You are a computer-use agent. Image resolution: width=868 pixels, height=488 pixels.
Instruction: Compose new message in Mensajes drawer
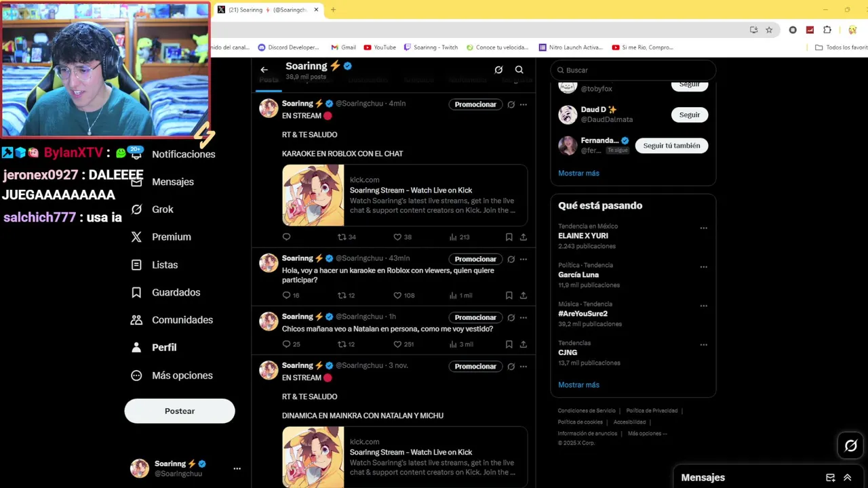[x=830, y=478]
